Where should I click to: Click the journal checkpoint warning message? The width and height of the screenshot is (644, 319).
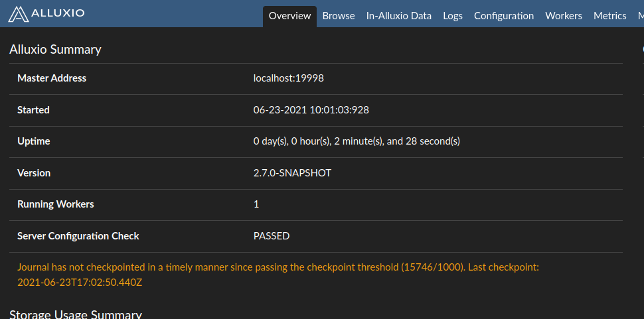pos(278,275)
